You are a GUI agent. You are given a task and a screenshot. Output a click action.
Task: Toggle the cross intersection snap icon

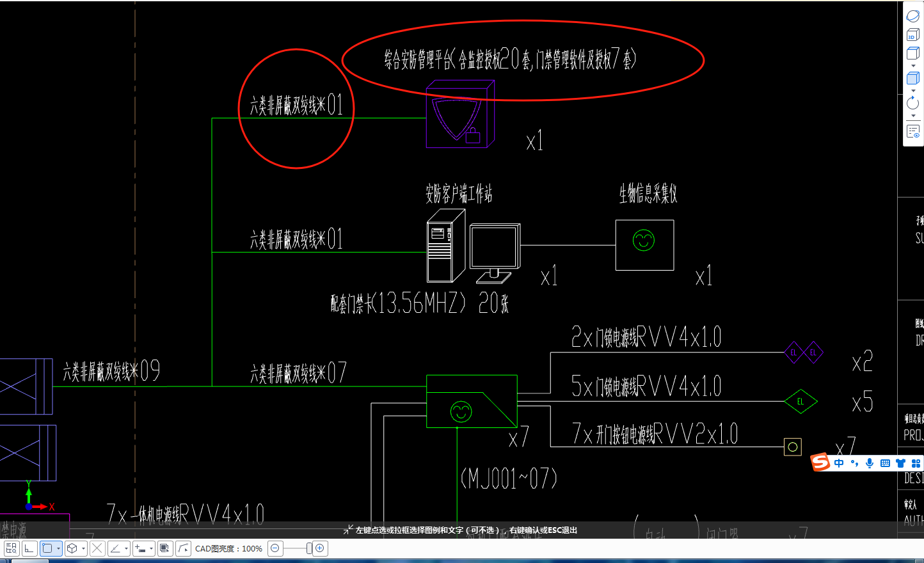97,548
